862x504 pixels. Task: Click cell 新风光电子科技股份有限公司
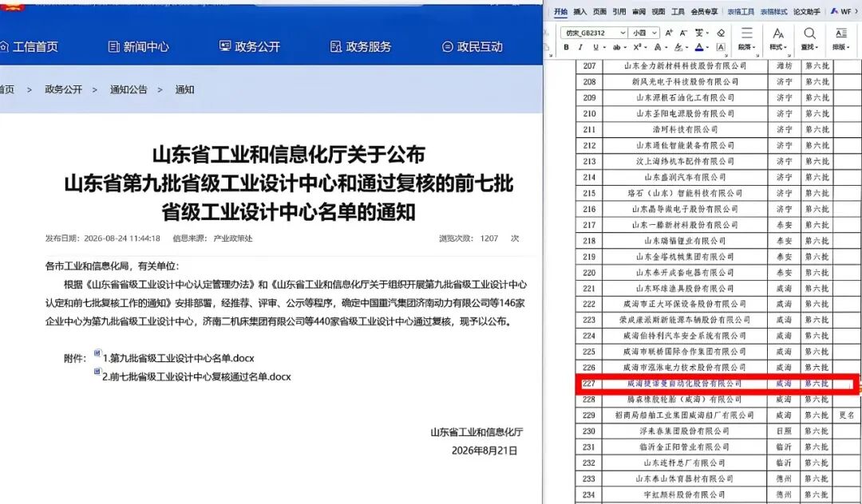tap(685, 81)
